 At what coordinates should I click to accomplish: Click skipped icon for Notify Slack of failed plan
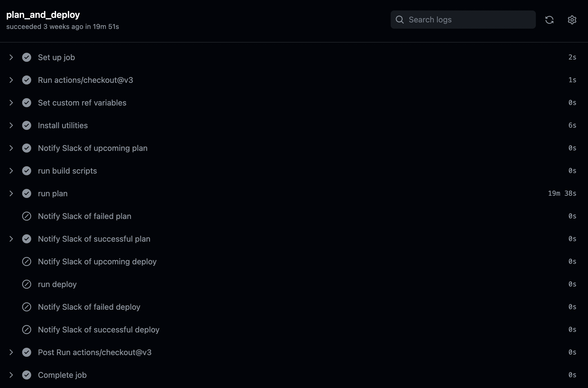tap(27, 216)
